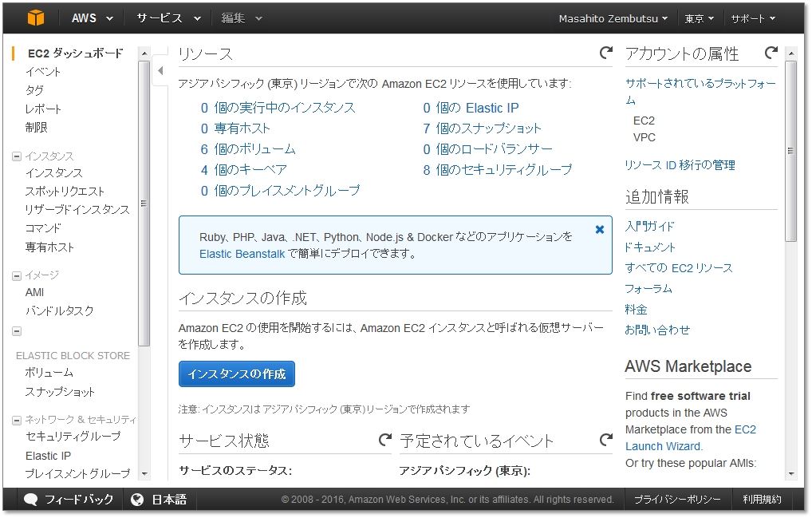This screenshot has height=518, width=812.
Task: Open バンドルタスク in the sidebar
Action: tap(60, 310)
